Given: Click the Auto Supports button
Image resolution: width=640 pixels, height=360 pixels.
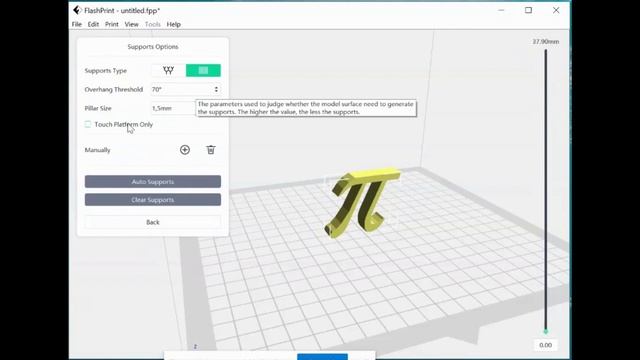Looking at the screenshot, I should [153, 182].
